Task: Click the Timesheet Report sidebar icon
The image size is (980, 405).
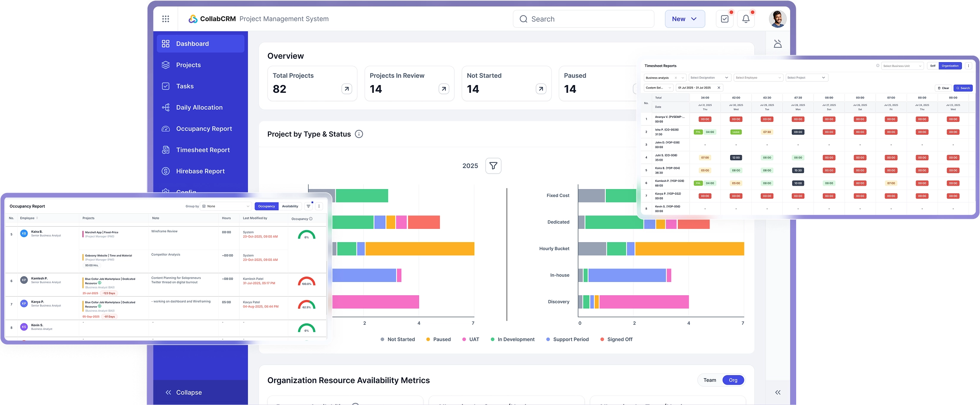Action: pos(166,149)
